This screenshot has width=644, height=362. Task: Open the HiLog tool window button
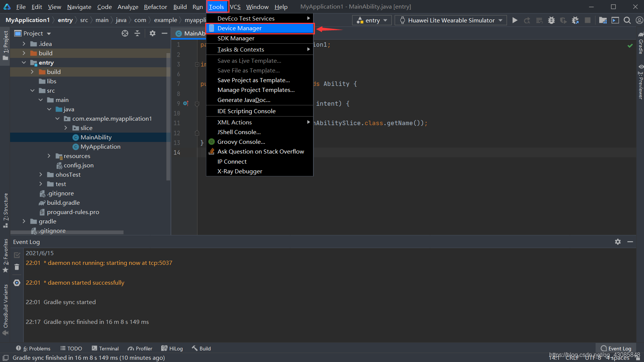click(x=172, y=349)
